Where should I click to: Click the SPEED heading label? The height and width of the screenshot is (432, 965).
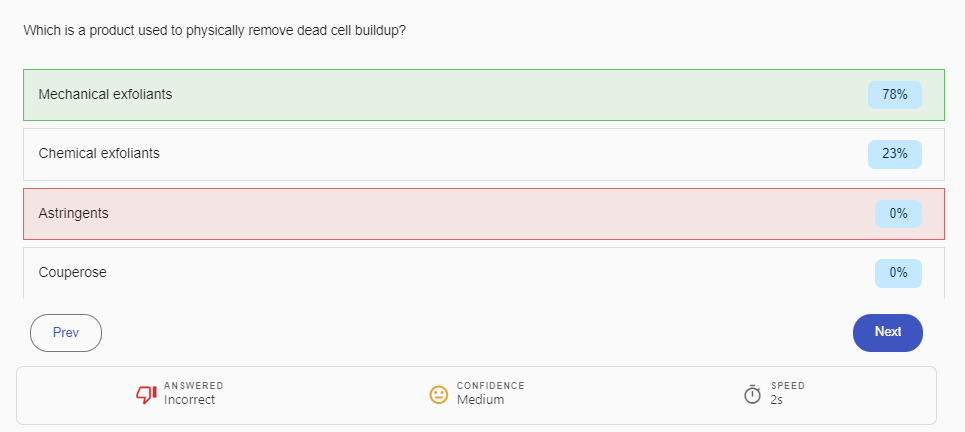coord(788,385)
